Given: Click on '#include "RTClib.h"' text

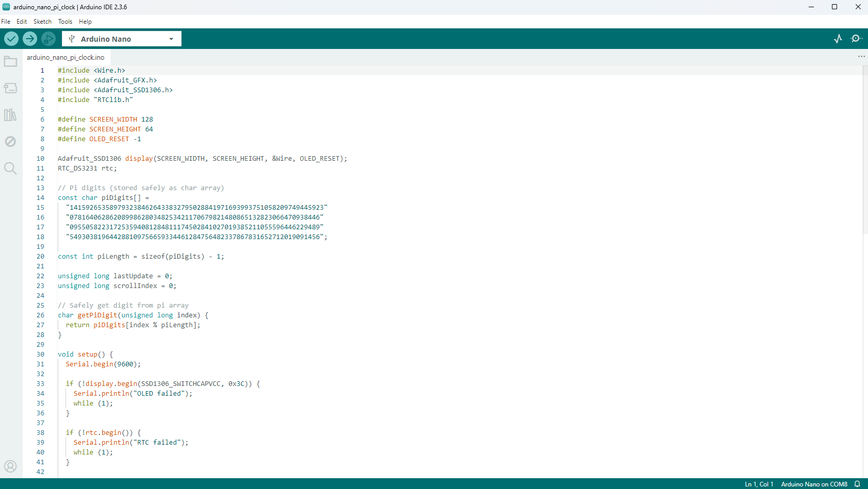Looking at the screenshot, I should coord(95,100).
